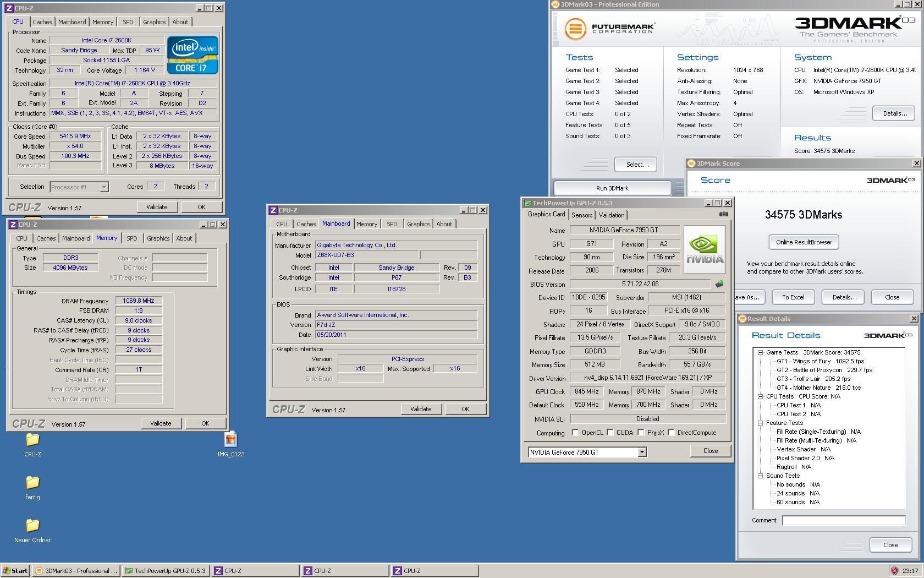The image size is (924, 578).
Task: Click the Comment input field
Action: click(844, 520)
